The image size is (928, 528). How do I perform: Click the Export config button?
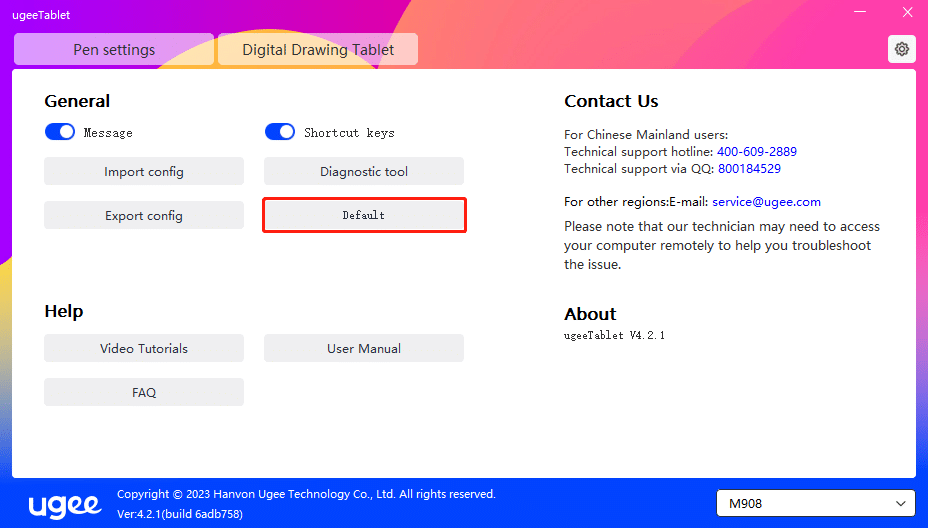click(144, 215)
